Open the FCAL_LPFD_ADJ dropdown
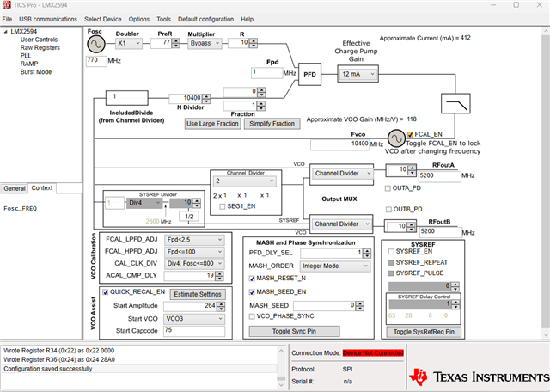Screen dimensions: 550x392 (194, 240)
